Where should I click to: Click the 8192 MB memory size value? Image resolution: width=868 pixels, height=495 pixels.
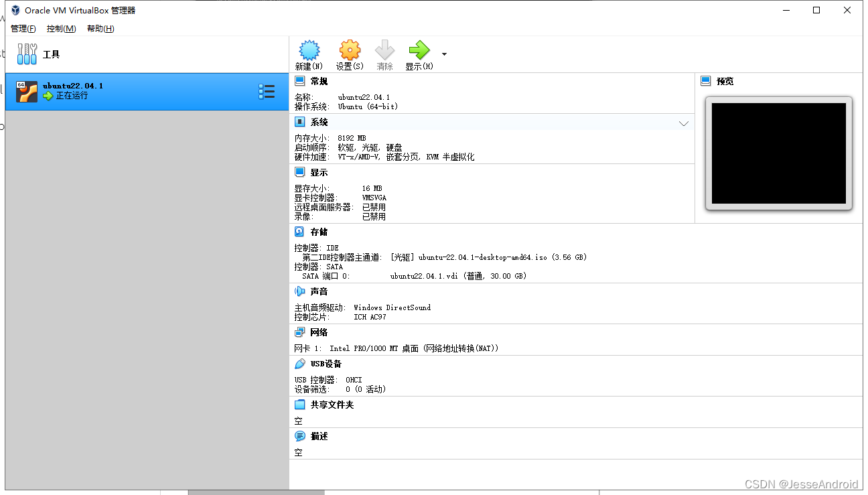click(352, 138)
